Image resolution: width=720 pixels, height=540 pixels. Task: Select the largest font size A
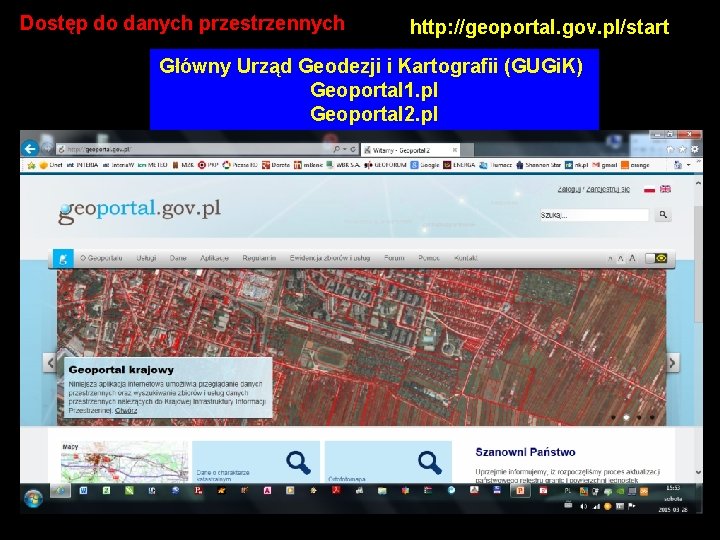coord(632,259)
